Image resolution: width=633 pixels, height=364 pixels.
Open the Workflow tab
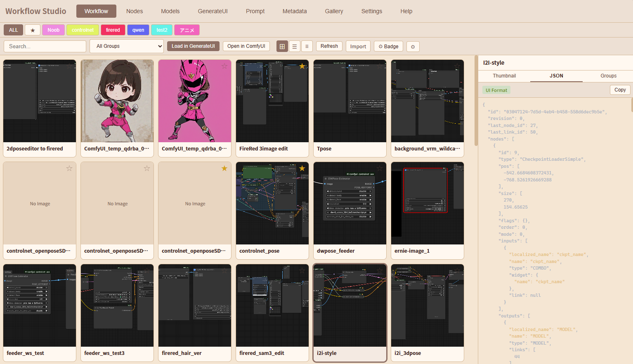coord(96,11)
